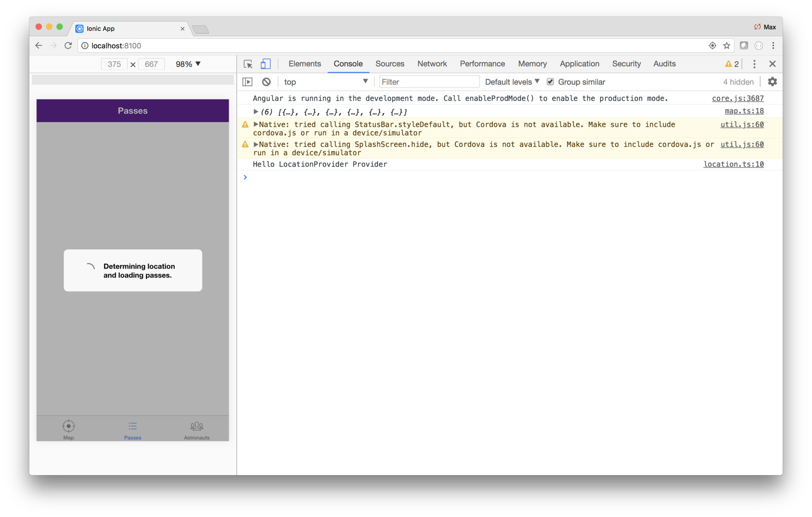Click the Map tab icon in app

click(69, 426)
